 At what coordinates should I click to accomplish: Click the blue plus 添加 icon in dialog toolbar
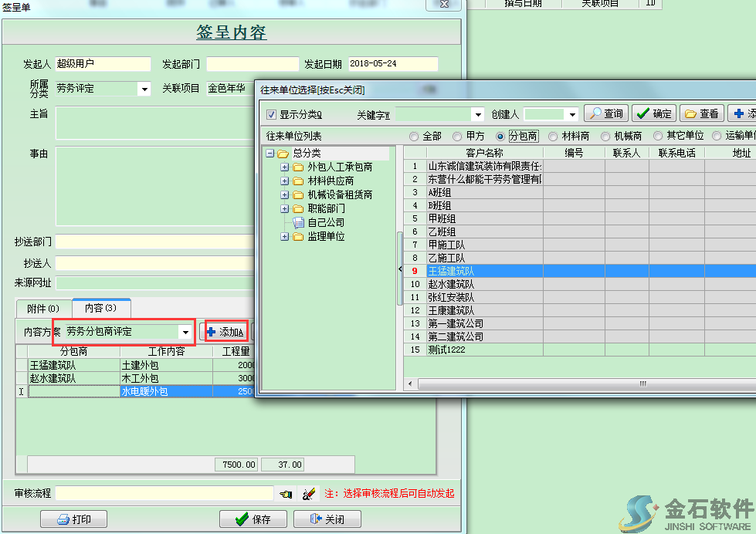(x=739, y=113)
